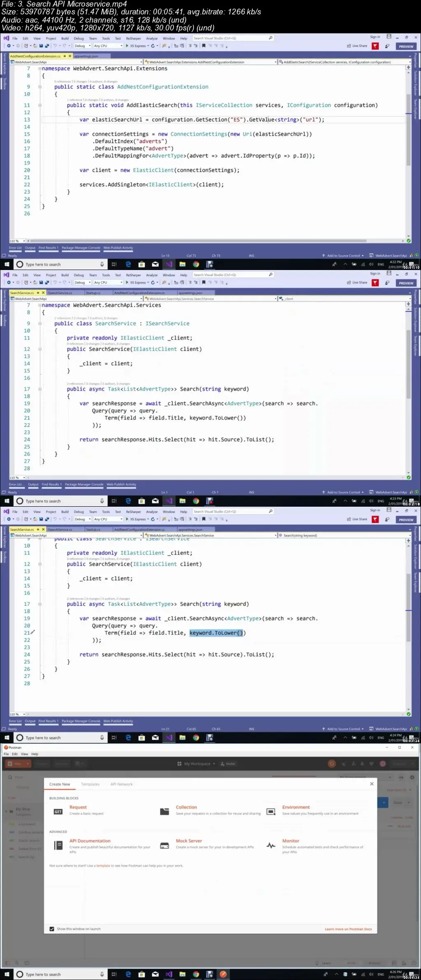Open Analyze menu in second frame
421x980 pixels.
[152, 275]
